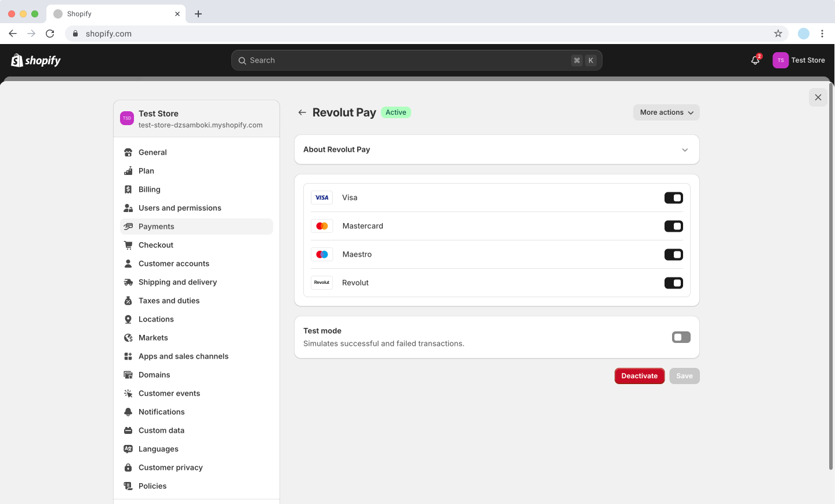Screen dimensions: 835x504
Task: Select Markets in the sidebar
Action: pos(197,338)
